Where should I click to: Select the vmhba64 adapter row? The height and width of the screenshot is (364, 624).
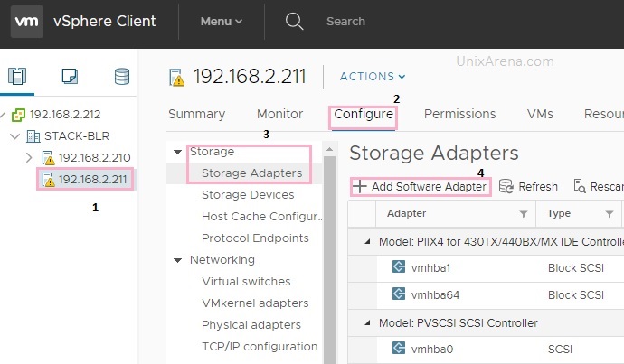coord(486,295)
